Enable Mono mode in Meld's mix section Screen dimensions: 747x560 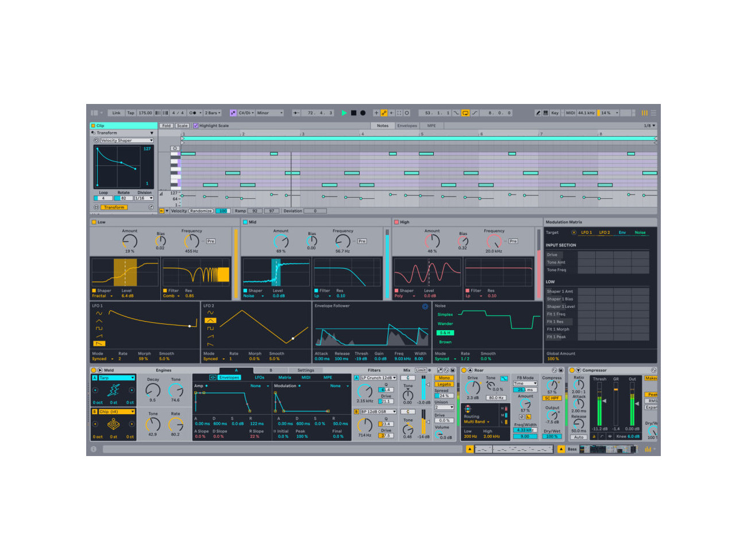444,378
